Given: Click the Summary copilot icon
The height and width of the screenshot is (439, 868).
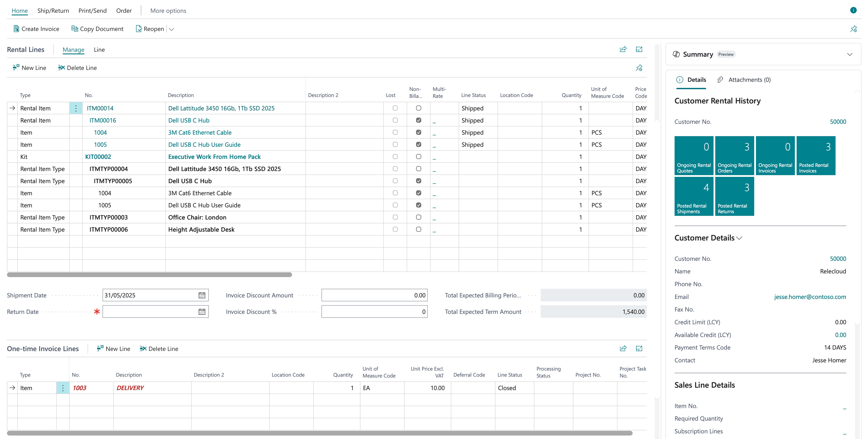Looking at the screenshot, I should point(676,54).
